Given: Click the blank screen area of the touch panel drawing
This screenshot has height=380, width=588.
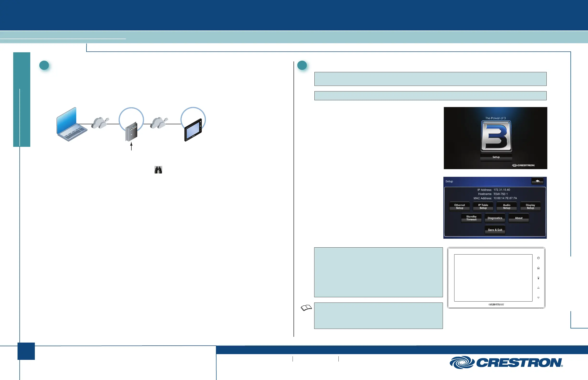Looking at the screenshot, I should tap(493, 278).
